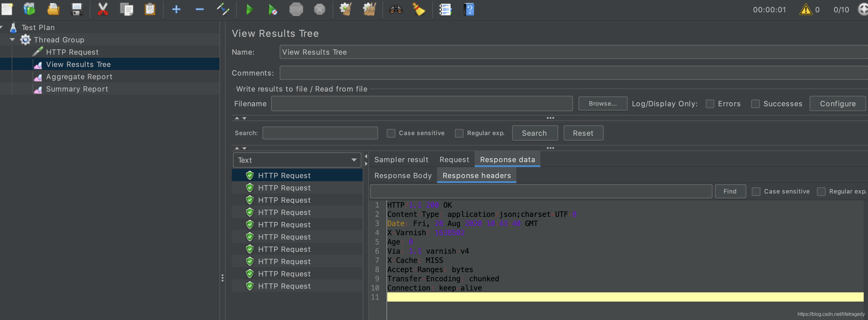The image size is (868, 320).
Task: Select Aggregate Report in the tree
Action: [79, 76]
